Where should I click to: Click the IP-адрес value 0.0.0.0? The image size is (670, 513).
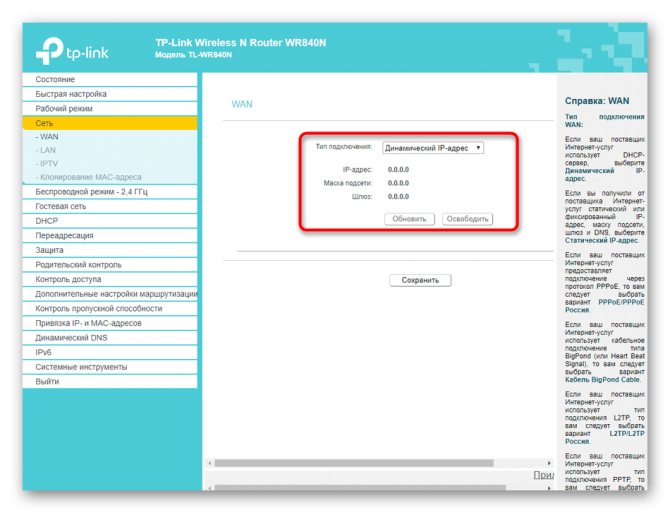(x=398, y=170)
